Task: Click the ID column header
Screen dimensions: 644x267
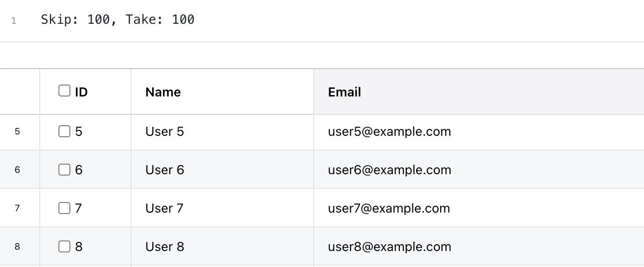Action: point(81,92)
